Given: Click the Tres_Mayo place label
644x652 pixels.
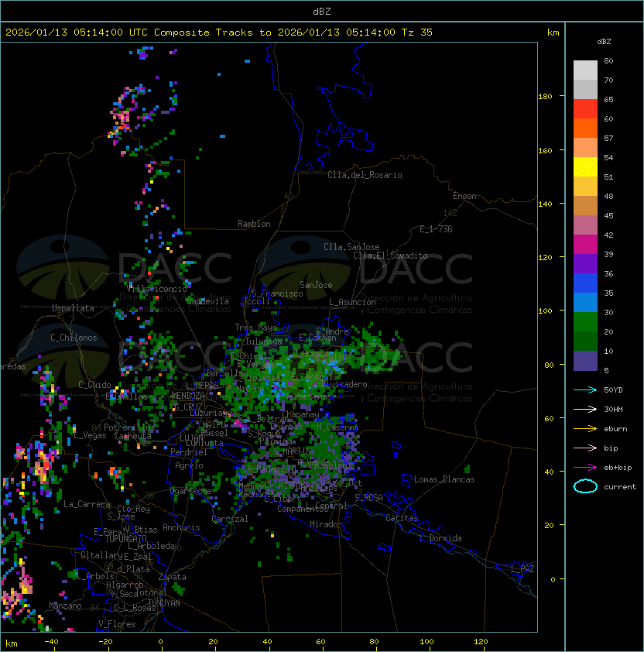Looking at the screenshot, I should coord(255,328).
